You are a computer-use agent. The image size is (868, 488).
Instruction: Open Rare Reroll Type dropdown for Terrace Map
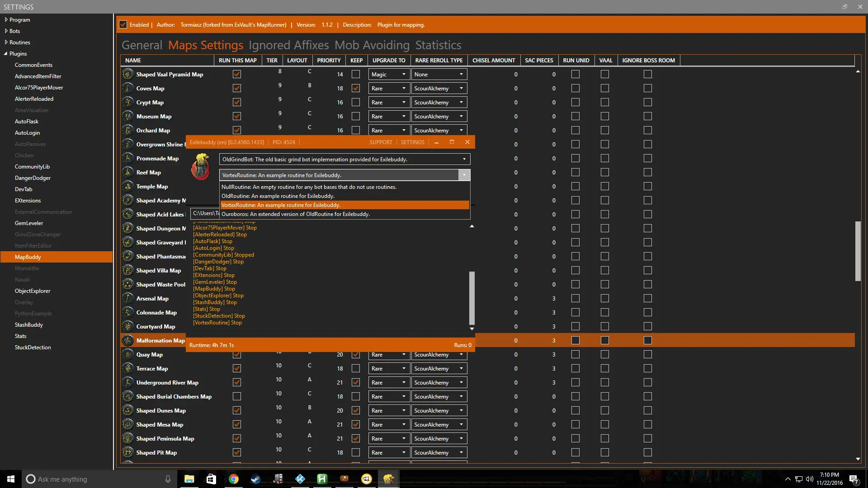pyautogui.click(x=439, y=368)
